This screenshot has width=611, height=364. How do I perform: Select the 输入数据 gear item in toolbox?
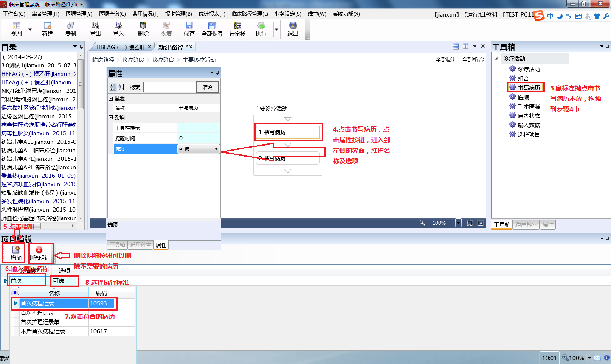[525, 125]
